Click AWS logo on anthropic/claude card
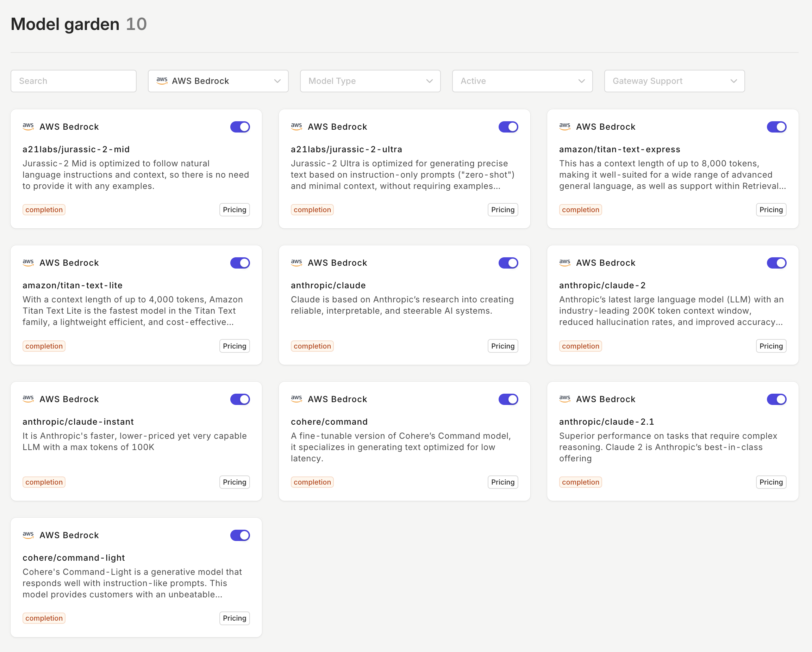 click(x=296, y=263)
